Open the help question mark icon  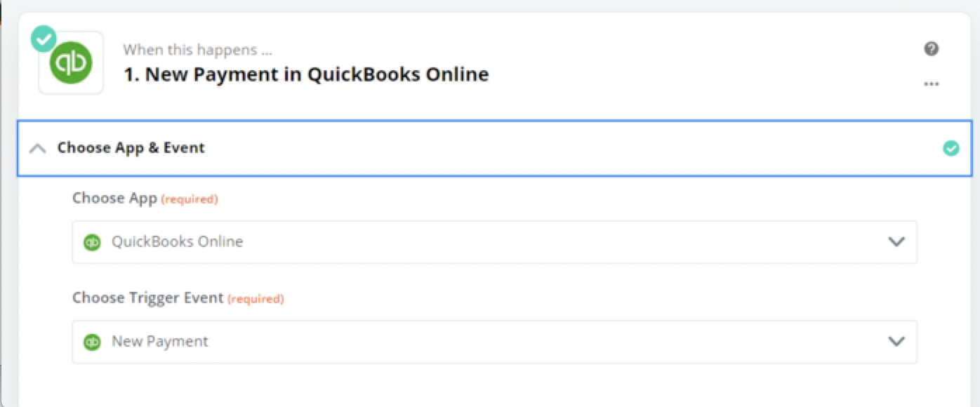click(931, 48)
